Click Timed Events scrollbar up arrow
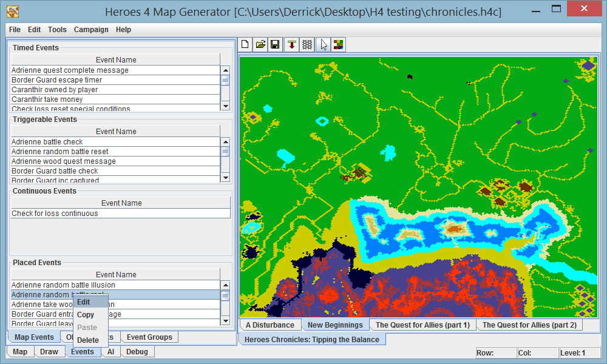The image size is (607, 364). (225, 70)
